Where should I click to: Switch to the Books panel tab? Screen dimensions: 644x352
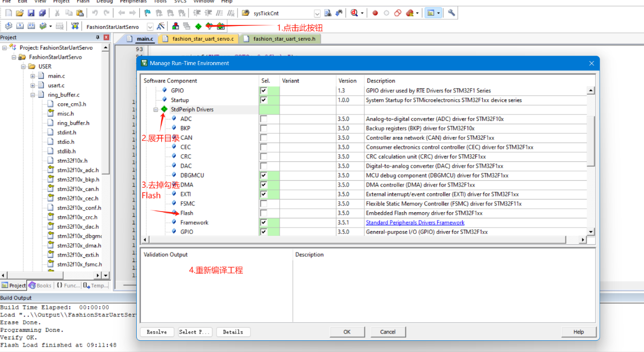tap(40, 286)
